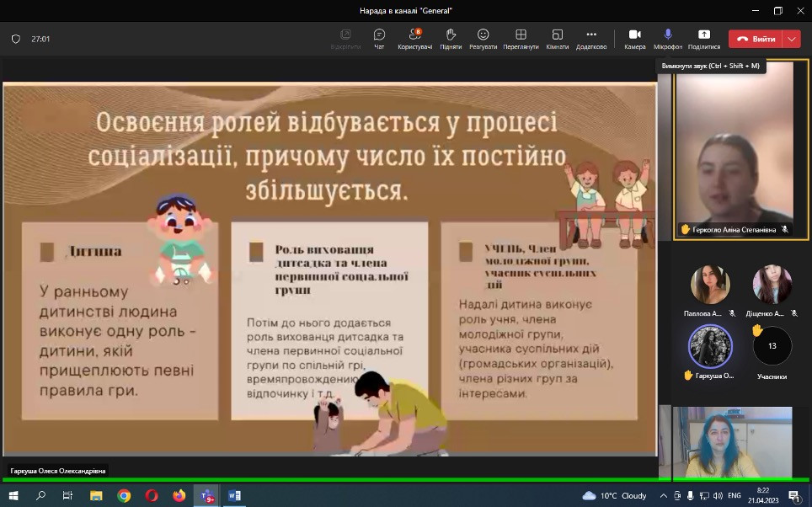Open the 13 Учасники overflow circle
Viewport: 812px width, 507px height.
[772, 346]
